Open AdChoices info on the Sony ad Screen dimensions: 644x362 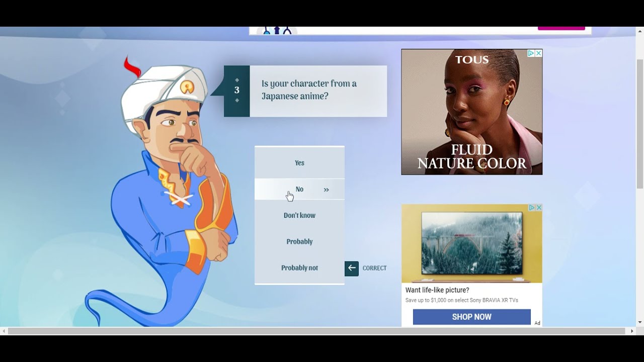pos(531,208)
